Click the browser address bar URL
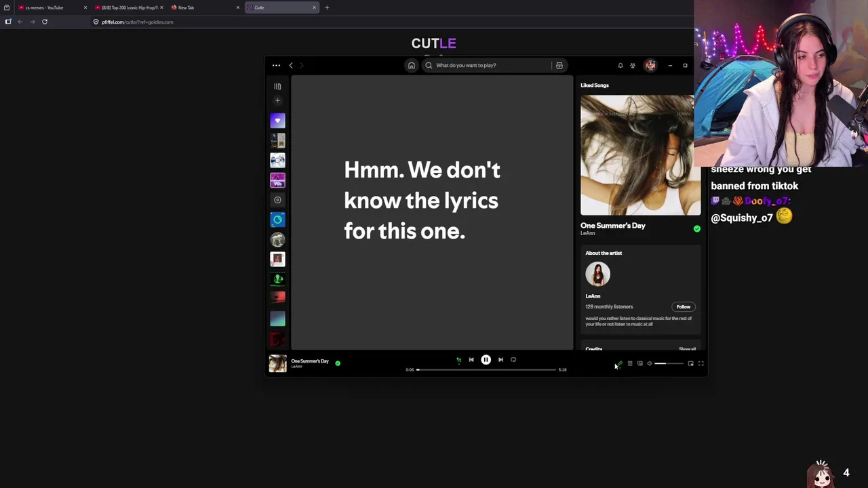This screenshot has width=868, height=488. [x=137, y=22]
